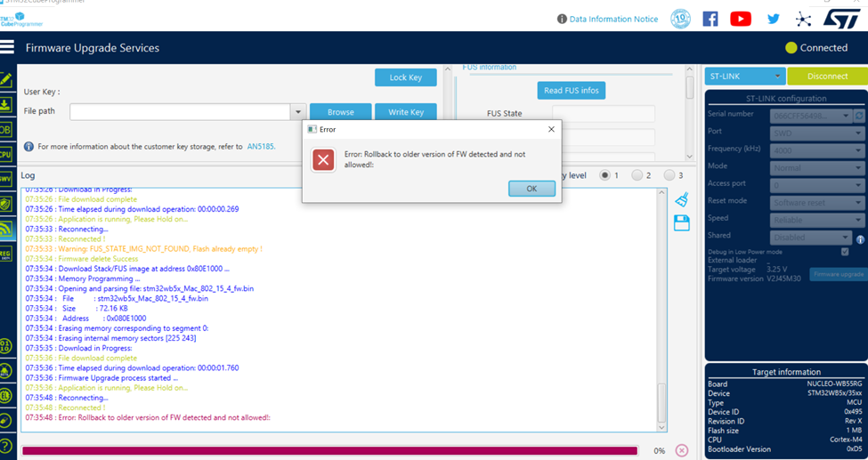Open the AN5185 link
The image size is (868, 460).
[x=261, y=147]
